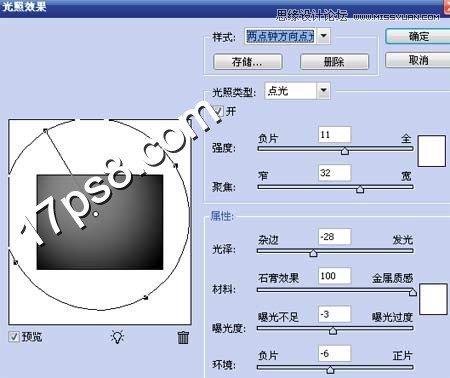Screen dimensions: 450x378
Task: Click the 材料 material slider handle
Action: (x=413, y=292)
